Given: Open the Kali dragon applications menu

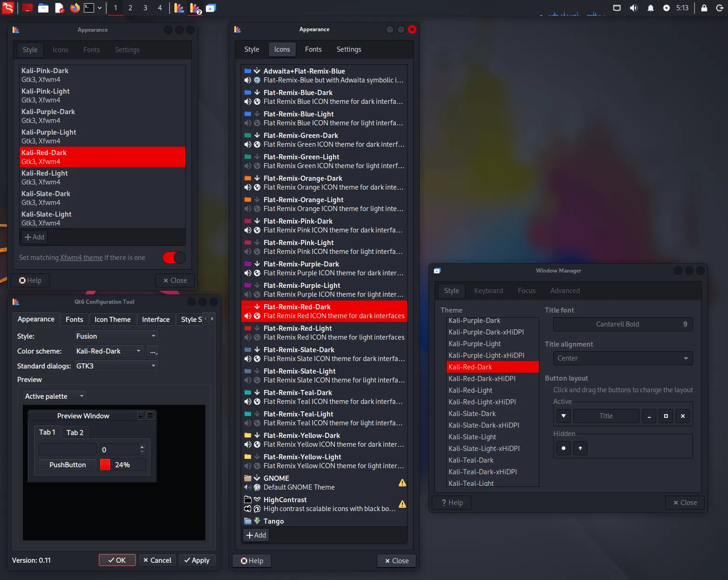Looking at the screenshot, I should point(8,8).
